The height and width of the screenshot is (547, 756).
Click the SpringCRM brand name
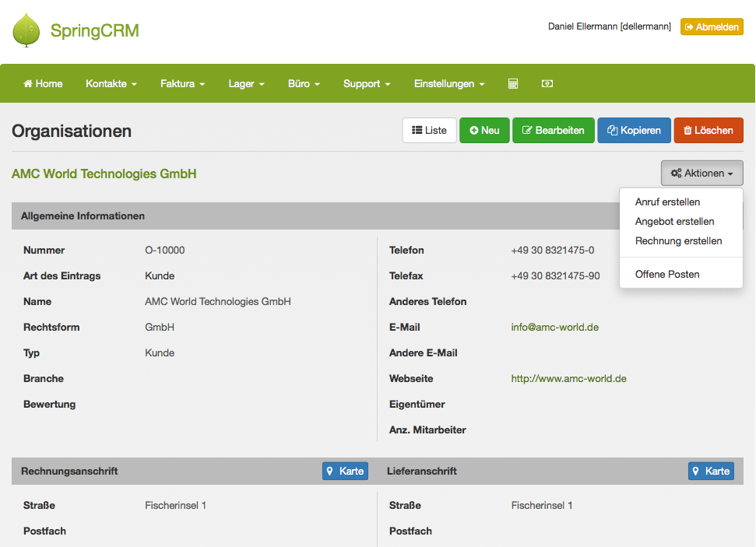94,30
